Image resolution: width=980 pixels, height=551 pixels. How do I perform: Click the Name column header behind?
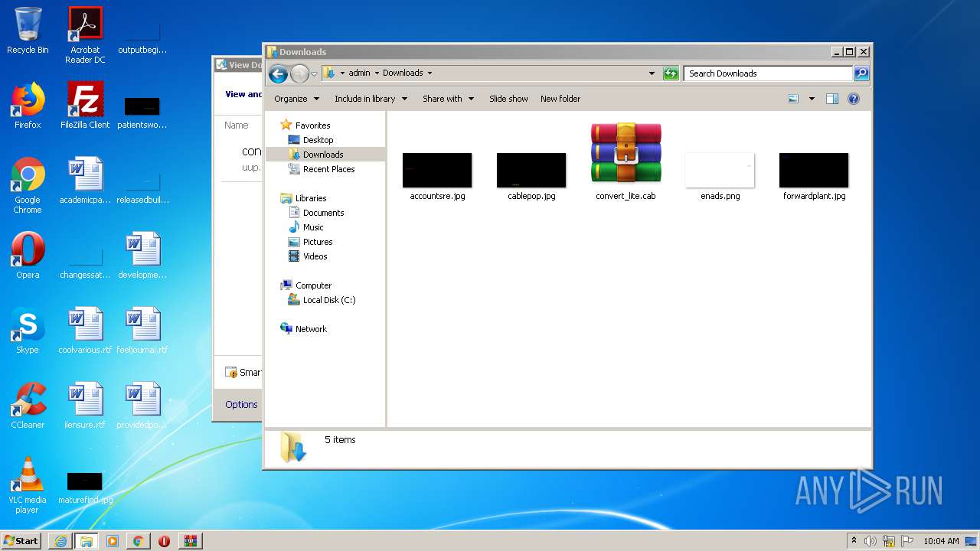point(237,126)
